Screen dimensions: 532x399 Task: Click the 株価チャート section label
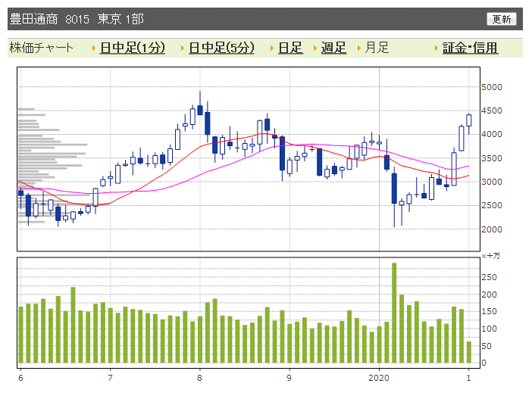coord(41,48)
